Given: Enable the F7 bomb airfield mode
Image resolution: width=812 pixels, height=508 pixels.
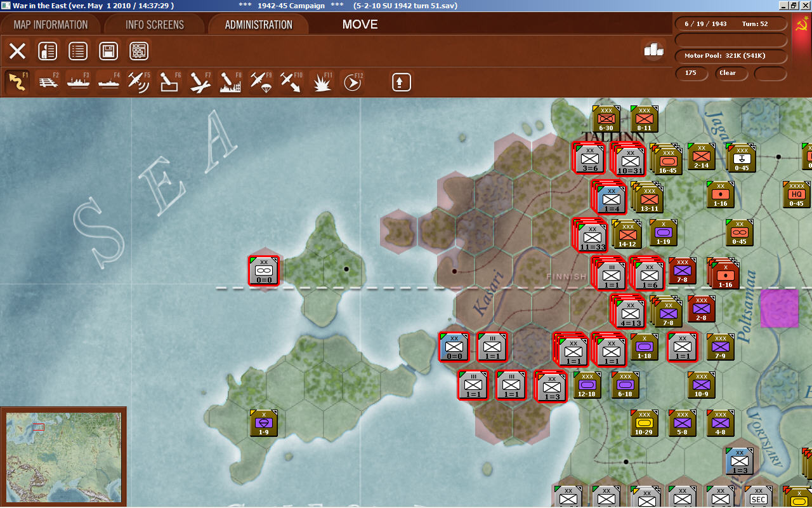Looking at the screenshot, I should [200, 82].
